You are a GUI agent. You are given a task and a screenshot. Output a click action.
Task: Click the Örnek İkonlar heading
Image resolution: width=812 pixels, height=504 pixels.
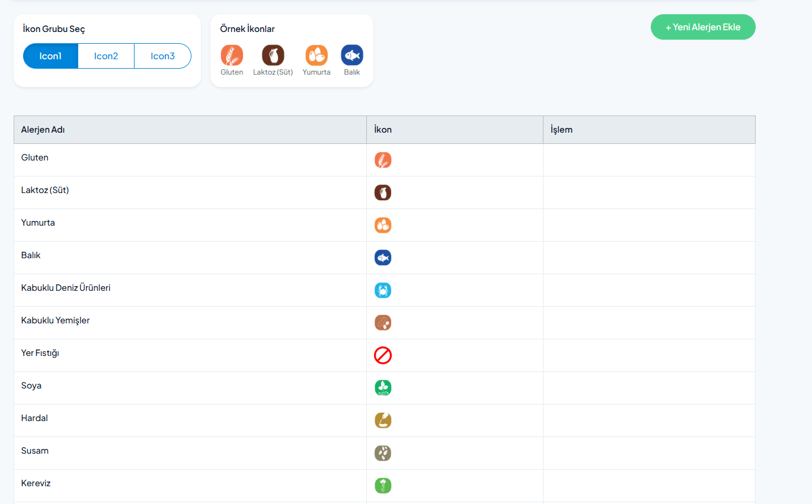(x=247, y=29)
